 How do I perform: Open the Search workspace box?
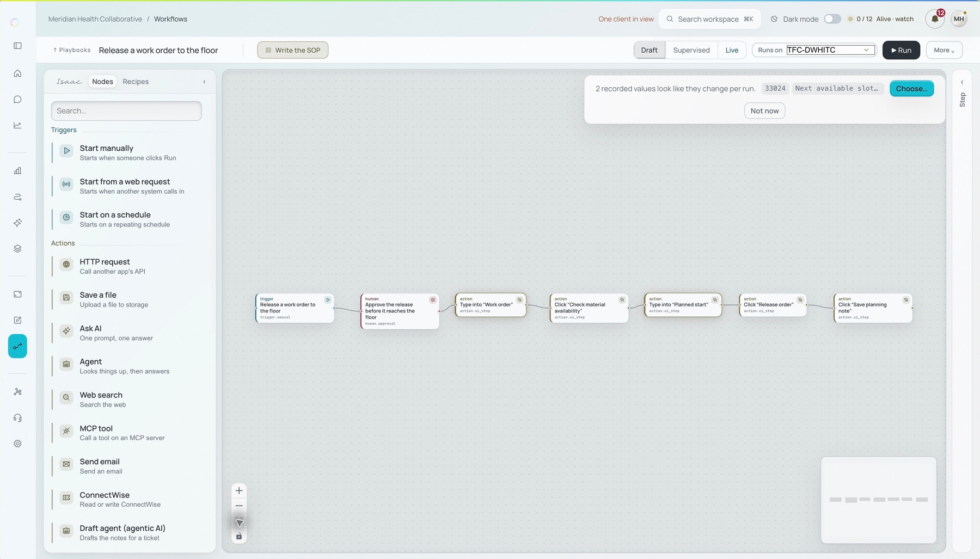[710, 19]
